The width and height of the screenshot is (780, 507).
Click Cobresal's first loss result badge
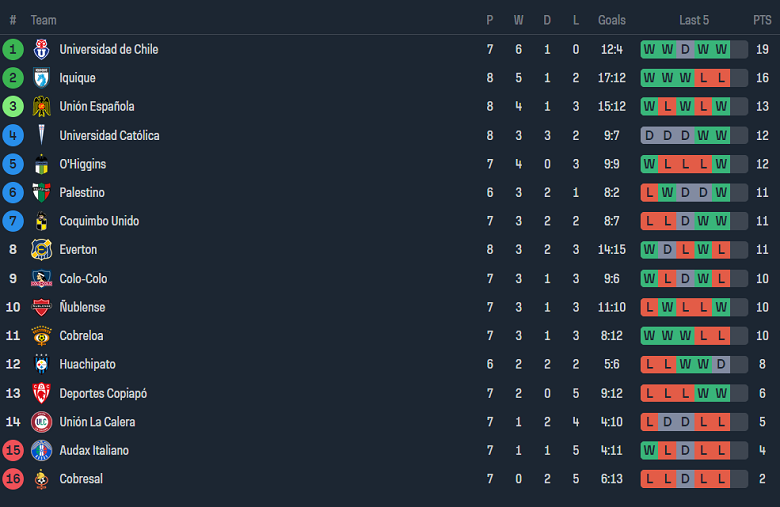[x=649, y=479]
